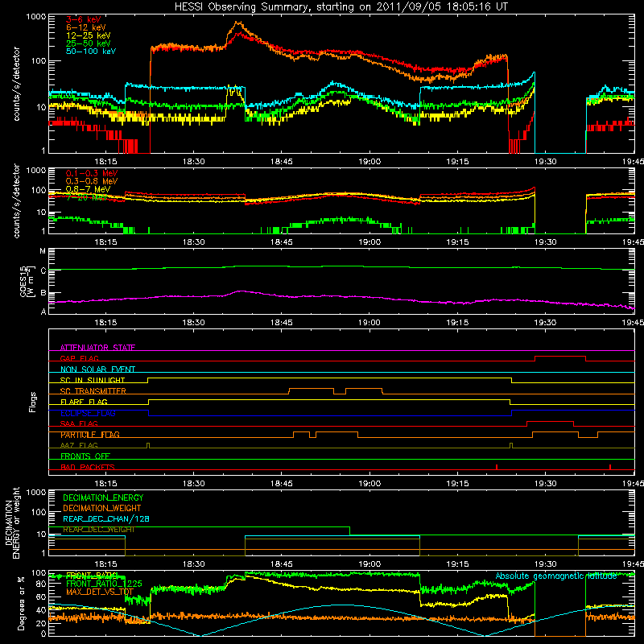Click the 0.1-0.3 MeV legend label
644x644 pixels.
point(92,173)
